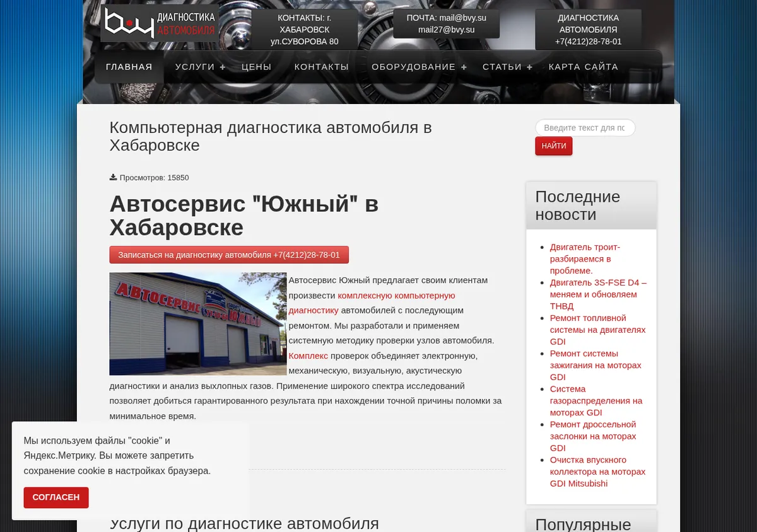Go to КОНТАКТЫ in navigation bar
Screen dimensions: 757x532
pos(322,67)
